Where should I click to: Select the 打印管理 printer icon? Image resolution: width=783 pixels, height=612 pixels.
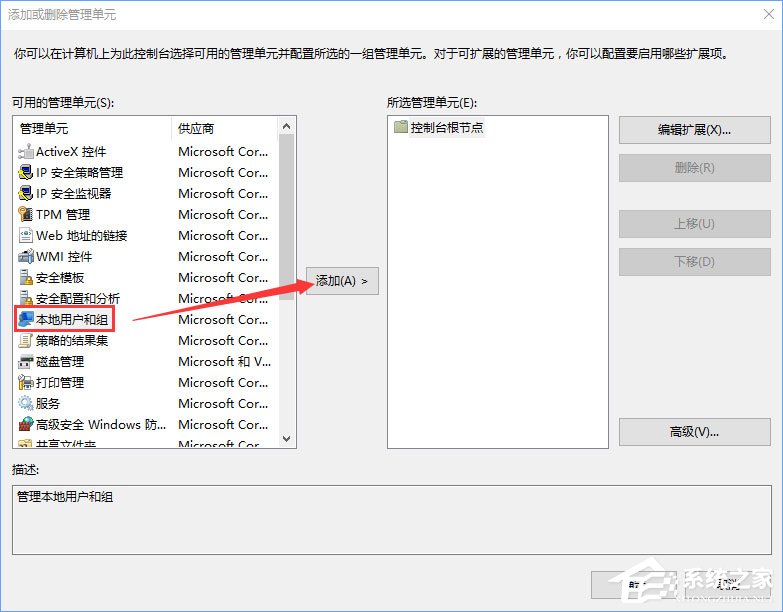tap(25, 382)
